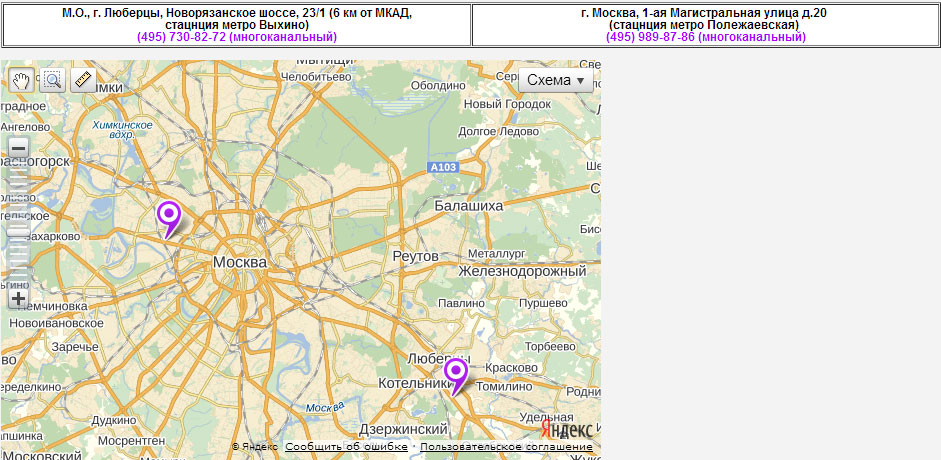Click the Люберцы Новорязанское шоссе address text
Screen dimensions: 941x460
click(x=237, y=13)
